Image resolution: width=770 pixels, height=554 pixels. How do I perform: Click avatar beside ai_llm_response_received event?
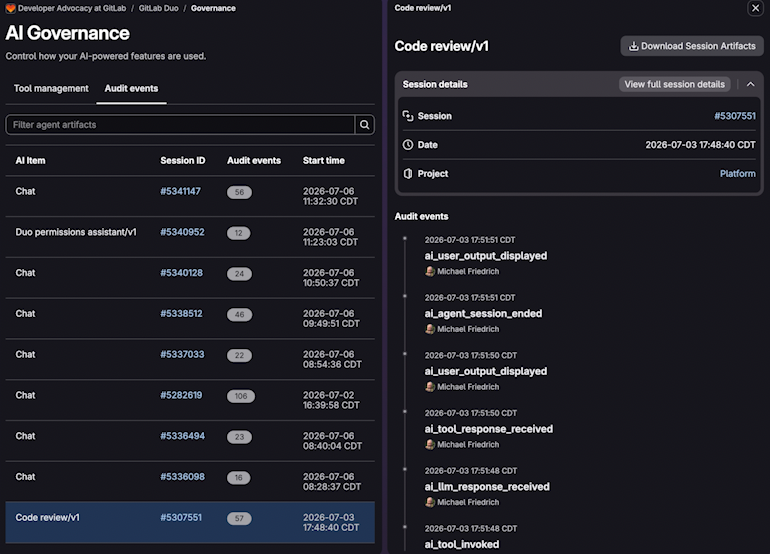(430, 502)
